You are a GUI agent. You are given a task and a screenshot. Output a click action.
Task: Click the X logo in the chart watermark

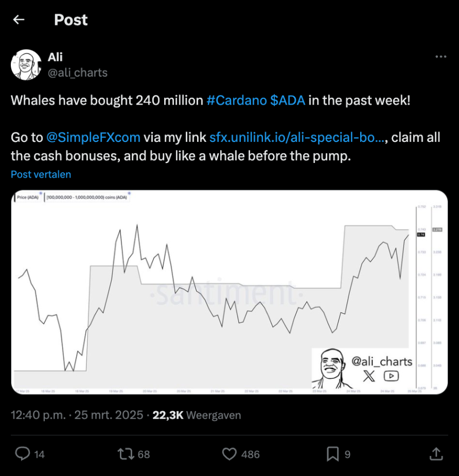(x=369, y=376)
